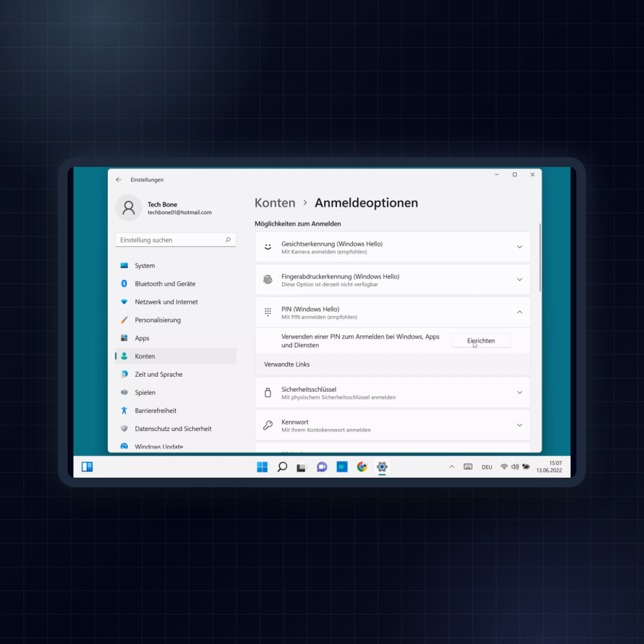Screen dimensions: 644x644
Task: Select System in the sidebar
Action: (176, 266)
